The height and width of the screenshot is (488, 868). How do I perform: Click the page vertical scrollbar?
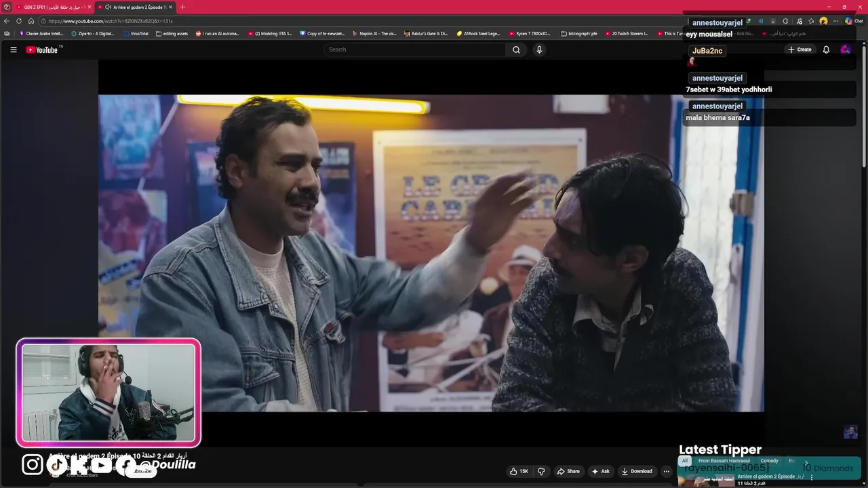click(864, 105)
